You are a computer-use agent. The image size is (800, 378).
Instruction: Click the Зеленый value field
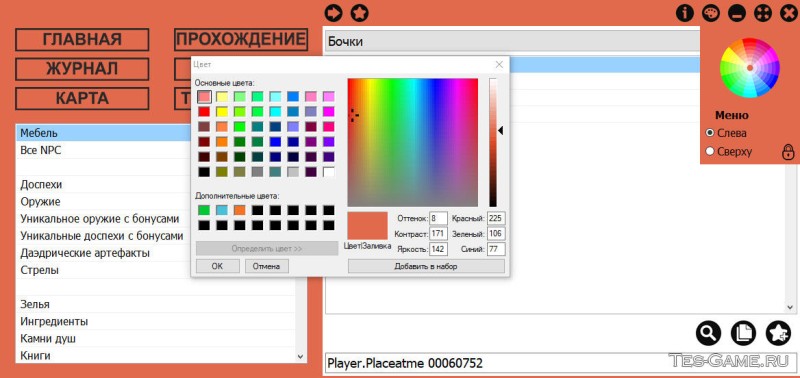pyautogui.click(x=496, y=234)
